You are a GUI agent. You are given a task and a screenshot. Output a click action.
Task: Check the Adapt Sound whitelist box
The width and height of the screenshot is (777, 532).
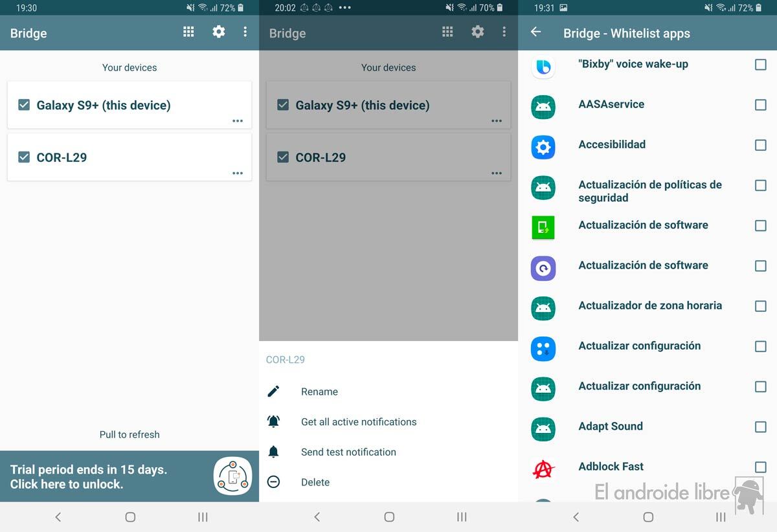(x=760, y=427)
